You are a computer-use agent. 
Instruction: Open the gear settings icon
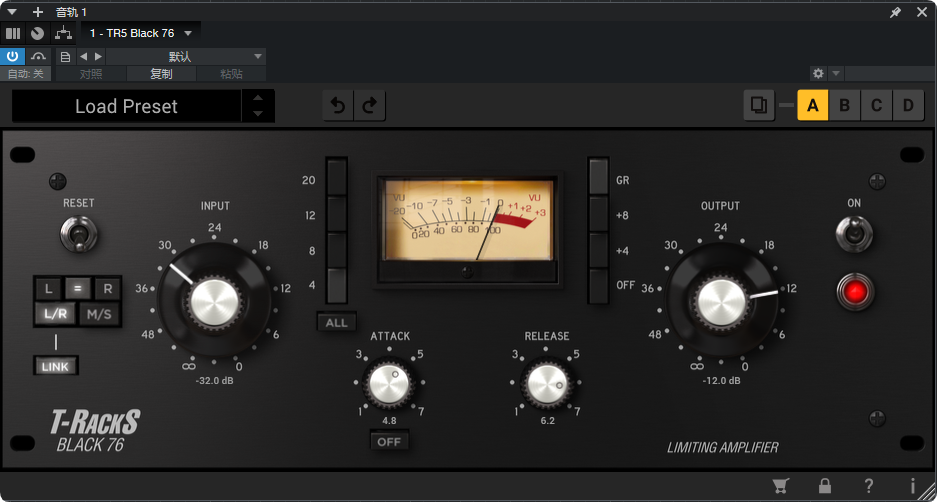pyautogui.click(x=818, y=74)
